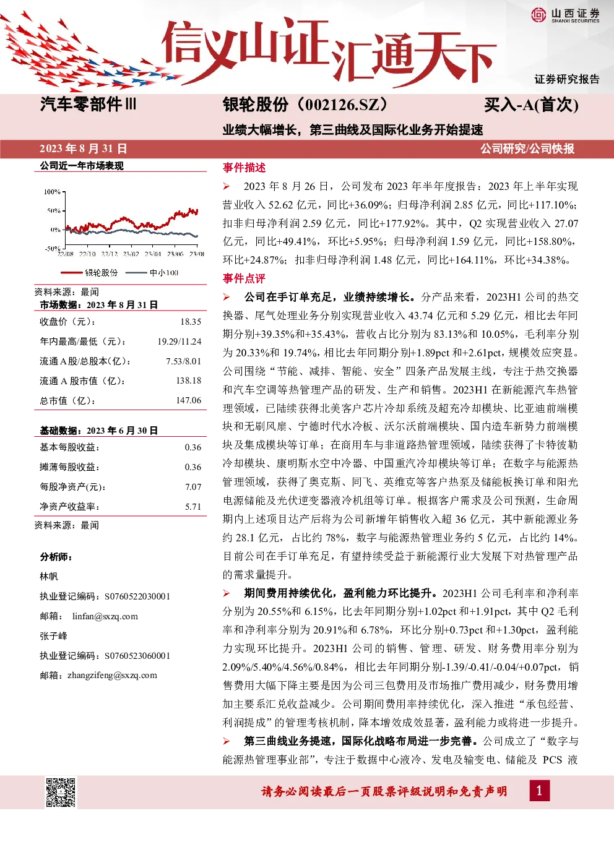
Task: Click the email linfan@sxzq.com
Action: [x=105, y=616]
